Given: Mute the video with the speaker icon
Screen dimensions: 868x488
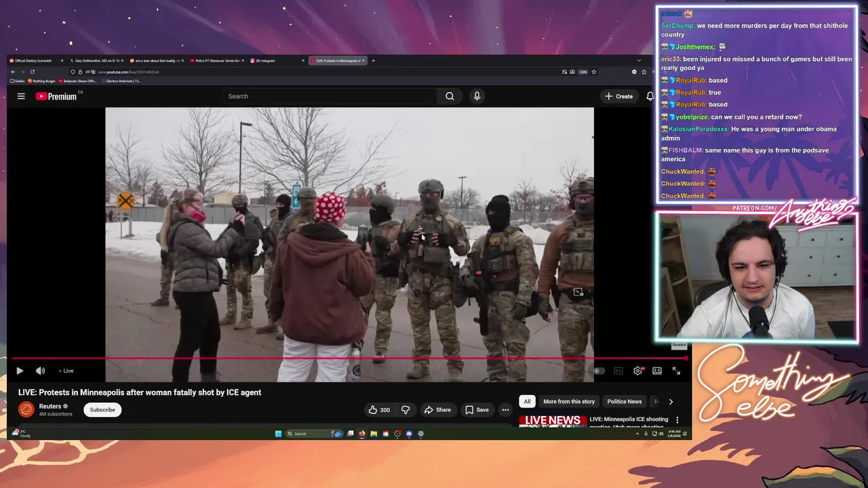Looking at the screenshot, I should 41,371.
